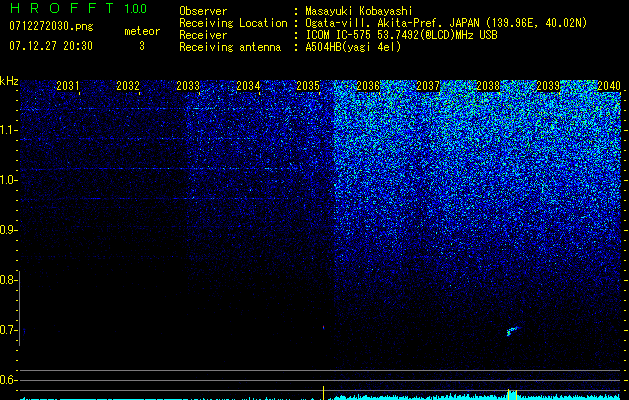Click the red echo dot near 2035
629x400 pixels.
[323, 327]
